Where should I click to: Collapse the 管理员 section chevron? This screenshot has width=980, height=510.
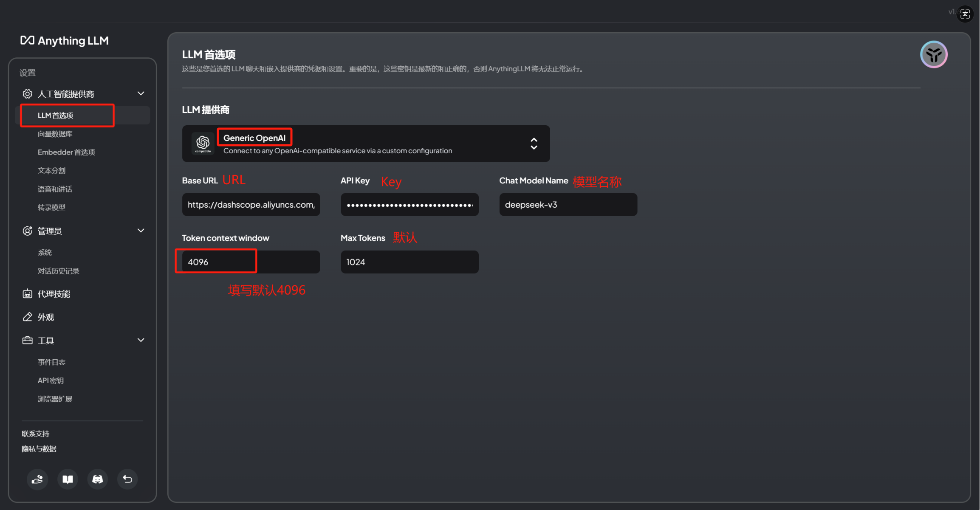point(141,231)
